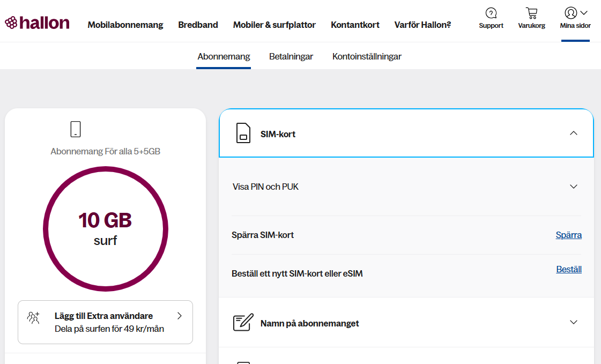Click the Spärra link

[x=568, y=235]
